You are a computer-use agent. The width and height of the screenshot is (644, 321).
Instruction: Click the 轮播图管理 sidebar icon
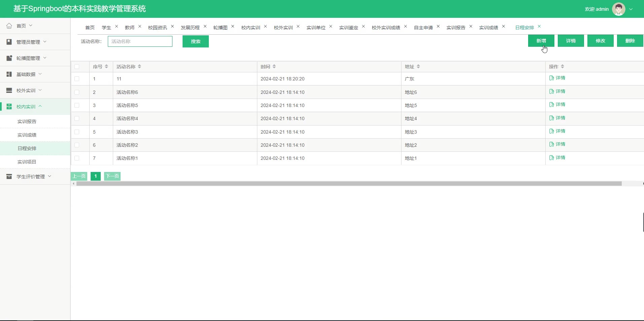9,58
